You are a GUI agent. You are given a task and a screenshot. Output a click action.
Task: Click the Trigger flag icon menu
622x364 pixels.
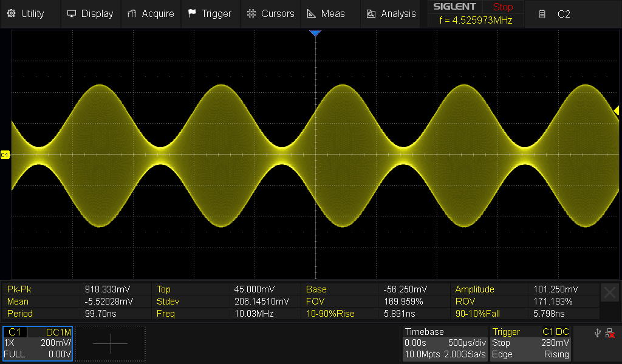[x=209, y=13]
